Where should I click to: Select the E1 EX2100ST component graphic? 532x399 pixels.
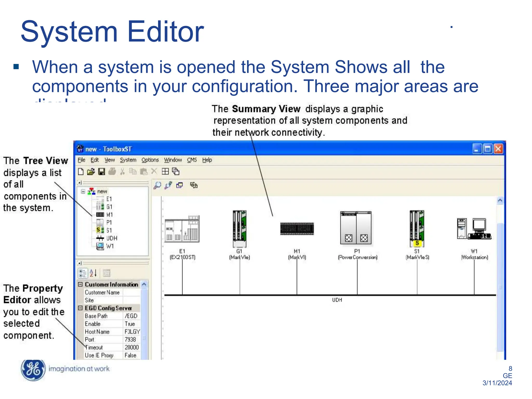tap(182, 229)
